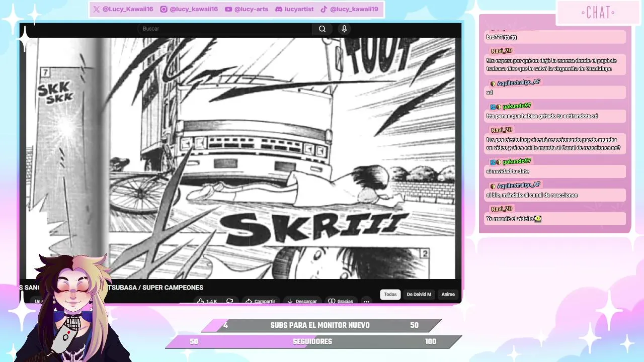
Task: Click the dislike thumbs-down button
Action: point(230,301)
